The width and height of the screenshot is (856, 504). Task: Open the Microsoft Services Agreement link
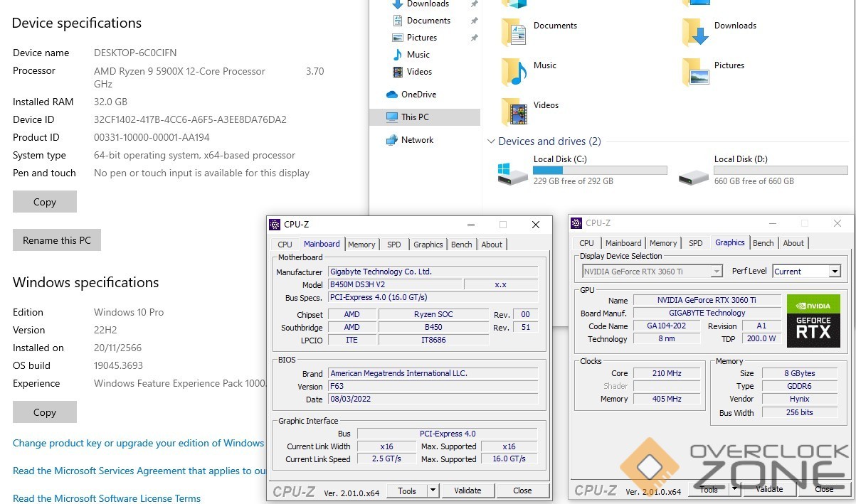(x=139, y=471)
